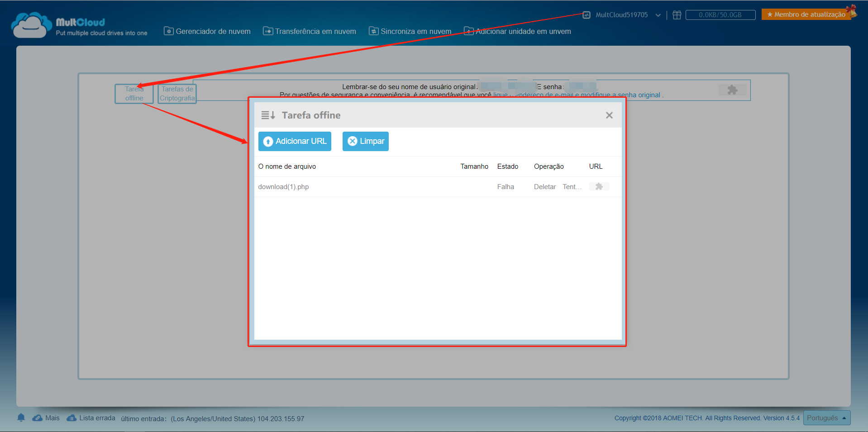Click the Falha status of download(1).php
This screenshot has height=432, width=868.
pyautogui.click(x=506, y=187)
